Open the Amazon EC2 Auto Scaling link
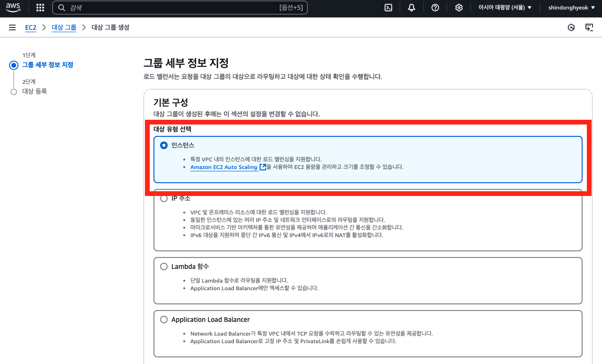 [224, 167]
